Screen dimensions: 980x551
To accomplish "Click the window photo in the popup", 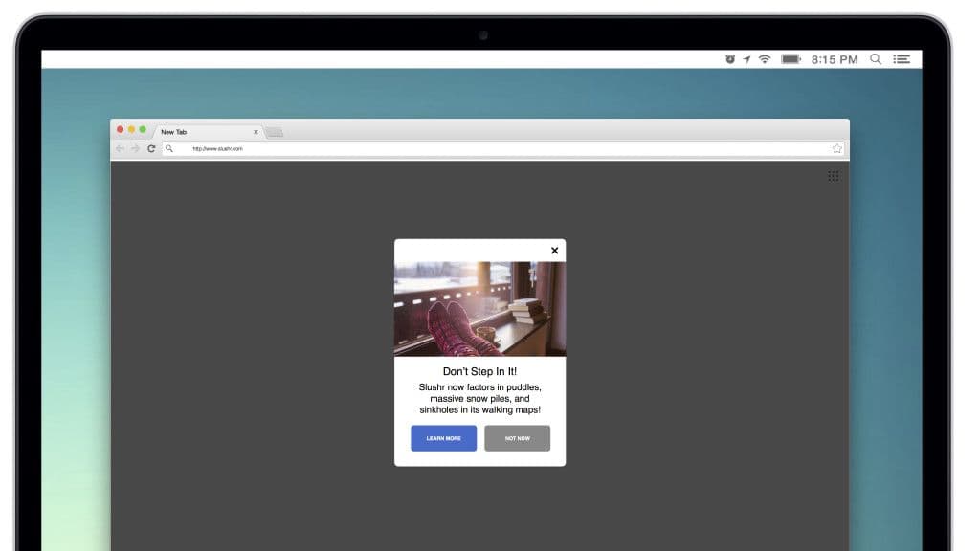I will click(479, 307).
